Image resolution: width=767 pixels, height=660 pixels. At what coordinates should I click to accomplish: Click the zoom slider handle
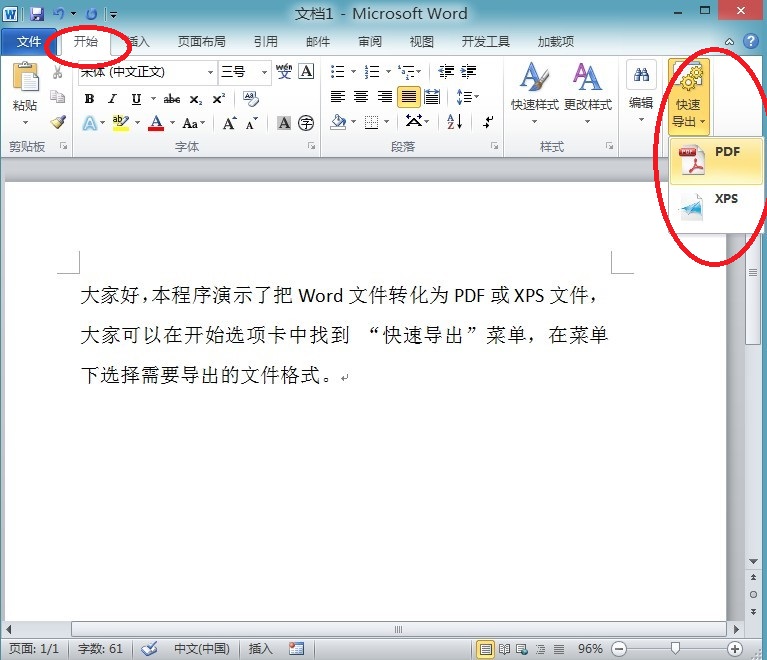[x=675, y=649]
